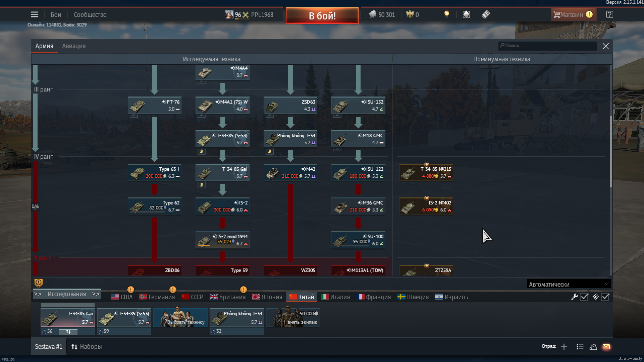
Task: Click slot icon under T-34-85 Gai tree card
Action: coord(202,185)
